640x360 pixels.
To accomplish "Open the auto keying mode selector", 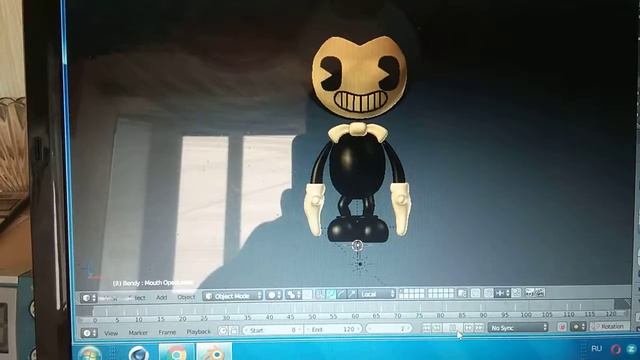I will point(578,327).
